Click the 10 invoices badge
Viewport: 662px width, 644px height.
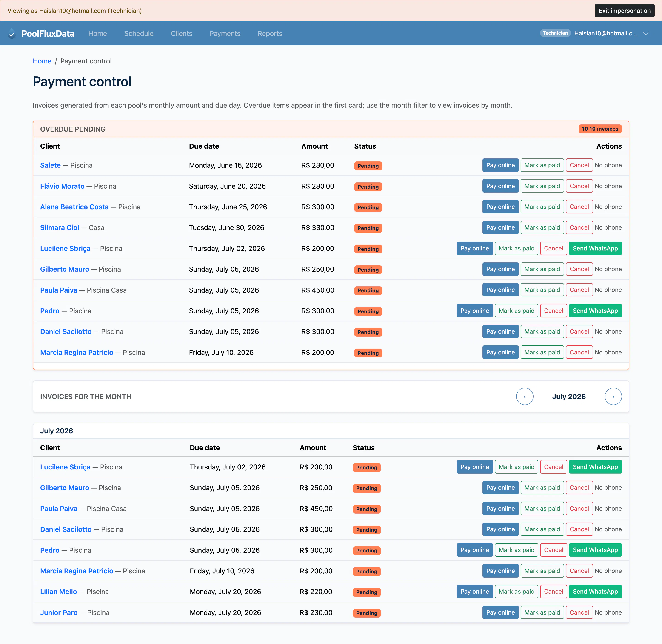click(x=600, y=129)
